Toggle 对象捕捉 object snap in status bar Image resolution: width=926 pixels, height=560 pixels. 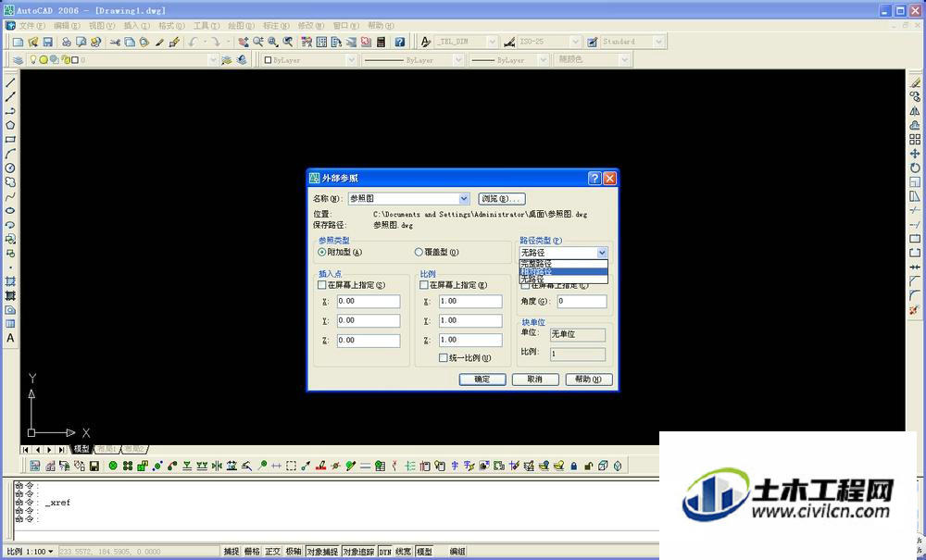click(x=322, y=551)
